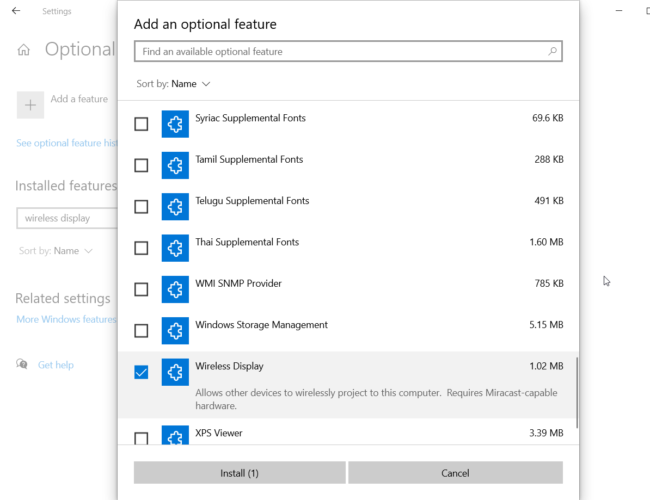Check the WMI SNMP Provider checkbox
Screen dimensions: 650x500
141,289
